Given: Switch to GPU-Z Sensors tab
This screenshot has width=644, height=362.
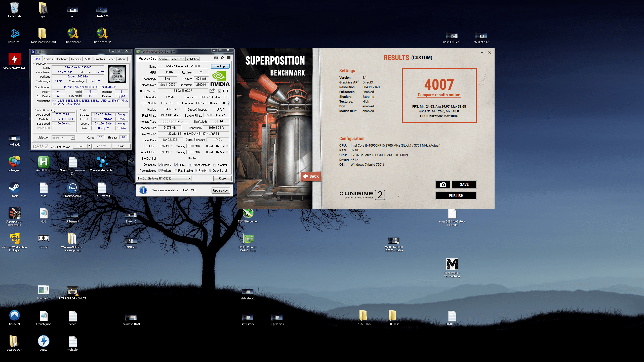Looking at the screenshot, I should pos(164,59).
